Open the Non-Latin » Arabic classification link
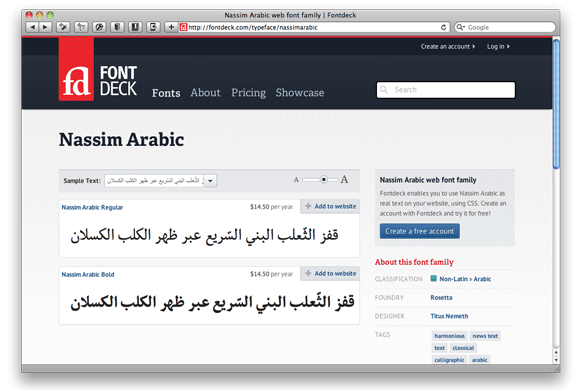Screen dimensions: 580x390 [x=465, y=279]
